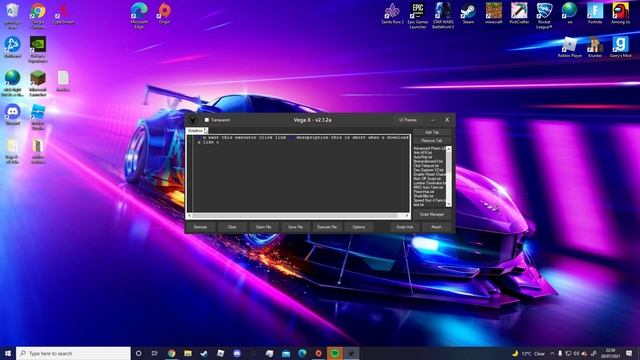640x360 pixels.
Task: Click the Execute File button
Action: click(x=327, y=227)
